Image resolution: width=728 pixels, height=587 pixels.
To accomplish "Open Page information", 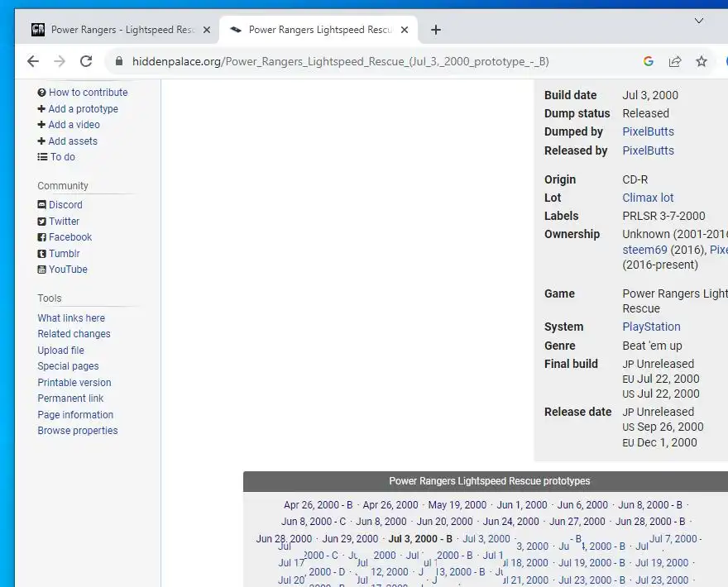I will 75,415.
